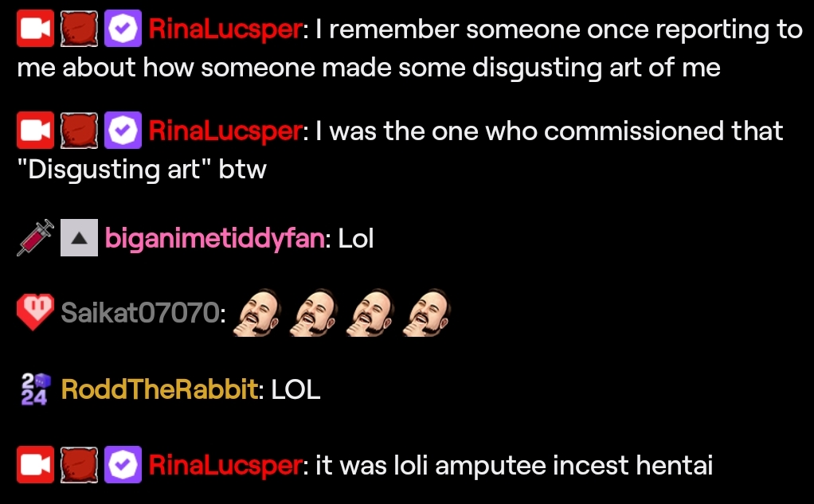Viewport: 814px width, 504px height.
Task: Click RinaLucsper's name on the 'commissioned' message
Action: click(225, 131)
